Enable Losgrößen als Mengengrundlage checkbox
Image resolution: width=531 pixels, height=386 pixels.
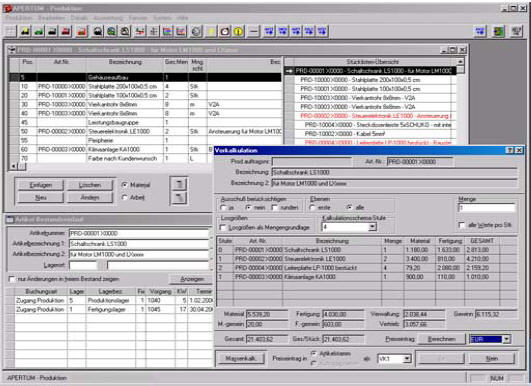[x=224, y=228]
